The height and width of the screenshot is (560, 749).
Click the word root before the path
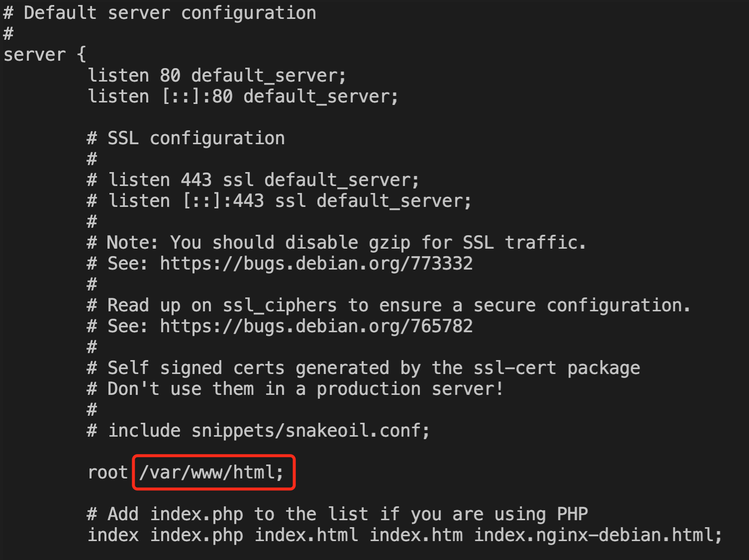point(107,472)
